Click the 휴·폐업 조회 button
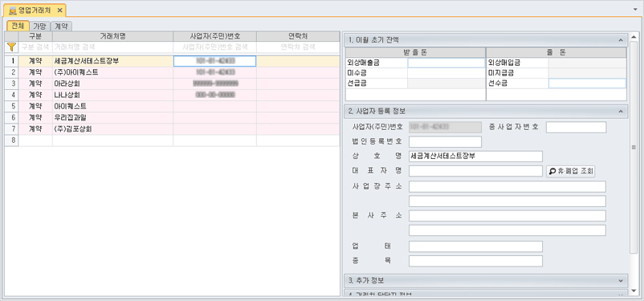This screenshot has height=301, width=644. coord(570,171)
